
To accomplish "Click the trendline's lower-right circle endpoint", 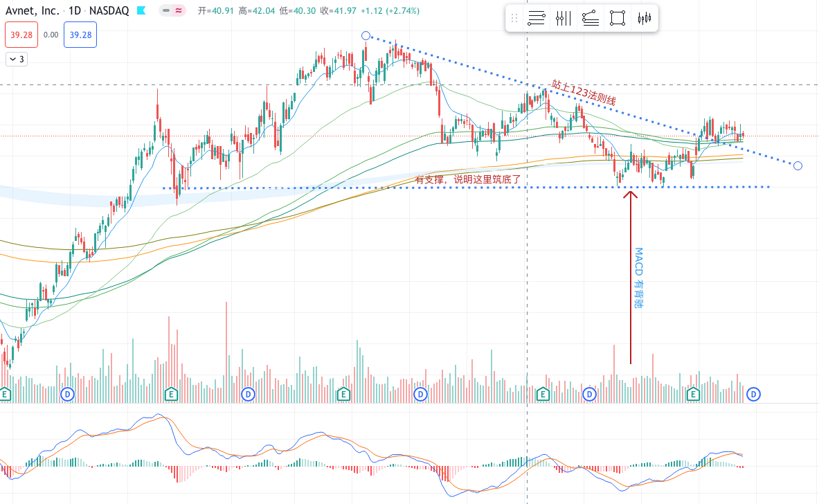I will 798,165.
